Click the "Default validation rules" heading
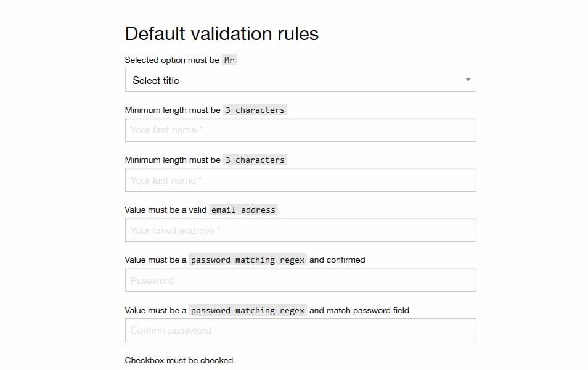This screenshot has width=588, height=370. click(x=221, y=34)
